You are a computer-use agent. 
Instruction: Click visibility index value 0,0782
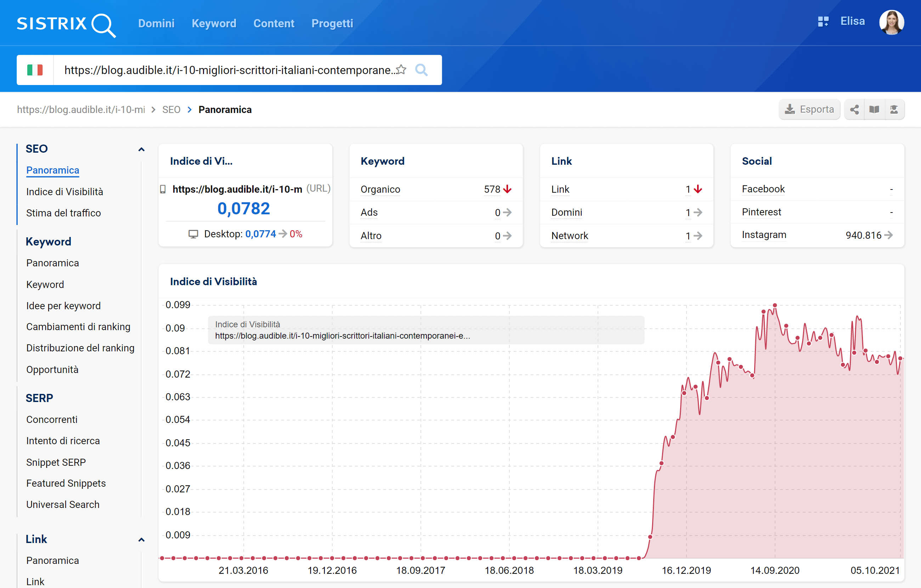(x=244, y=209)
